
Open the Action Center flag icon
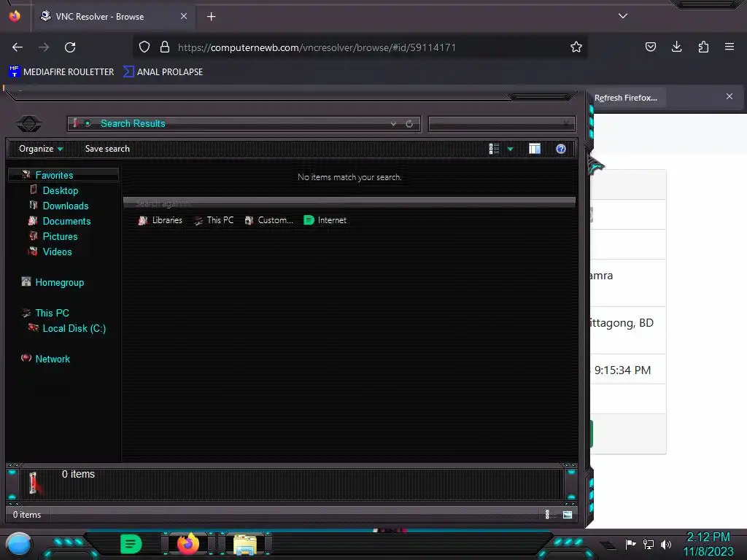pyautogui.click(x=630, y=544)
